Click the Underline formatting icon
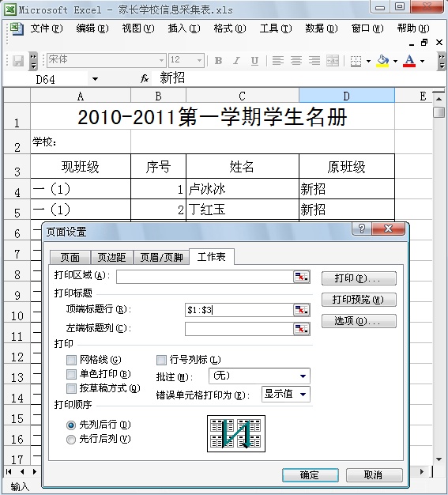 [x=254, y=60]
